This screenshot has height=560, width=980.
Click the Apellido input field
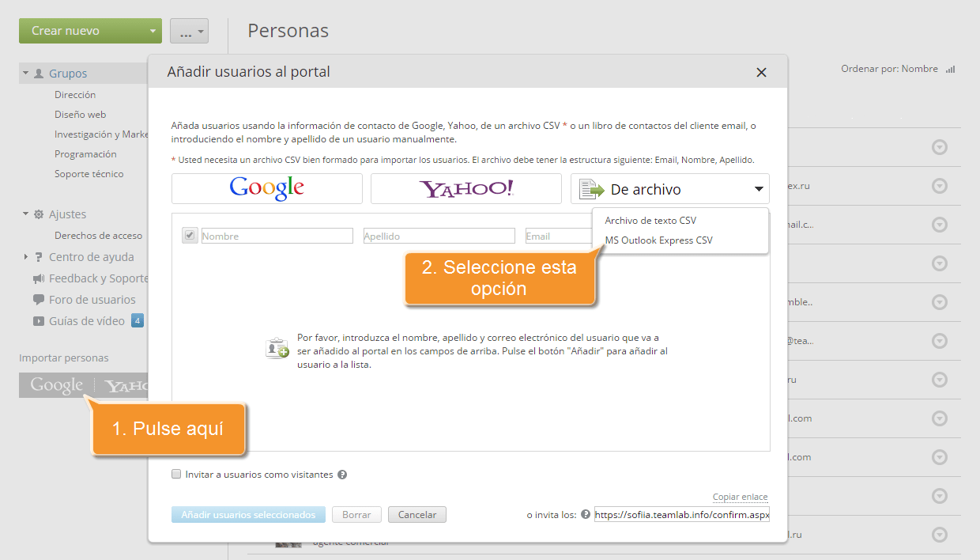[x=439, y=236]
